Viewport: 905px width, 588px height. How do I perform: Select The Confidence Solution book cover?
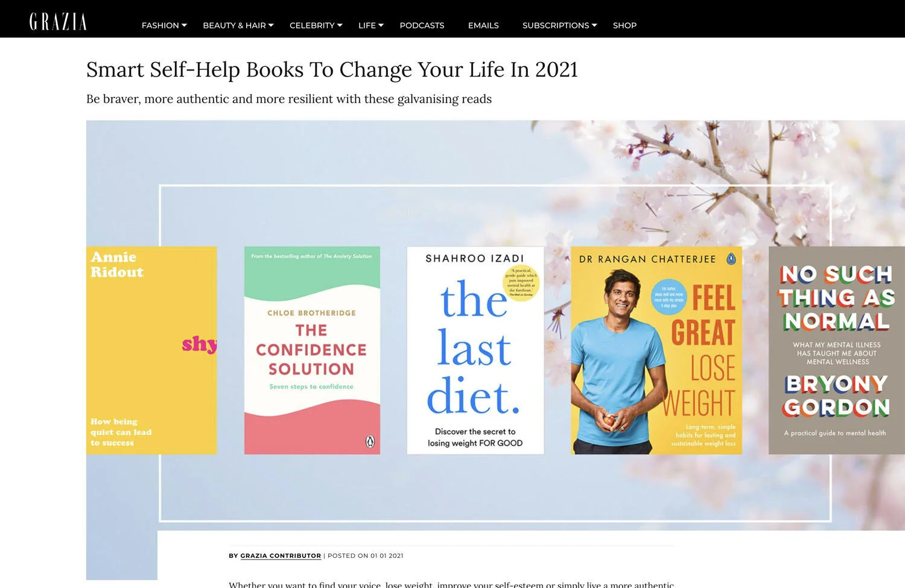point(312,350)
